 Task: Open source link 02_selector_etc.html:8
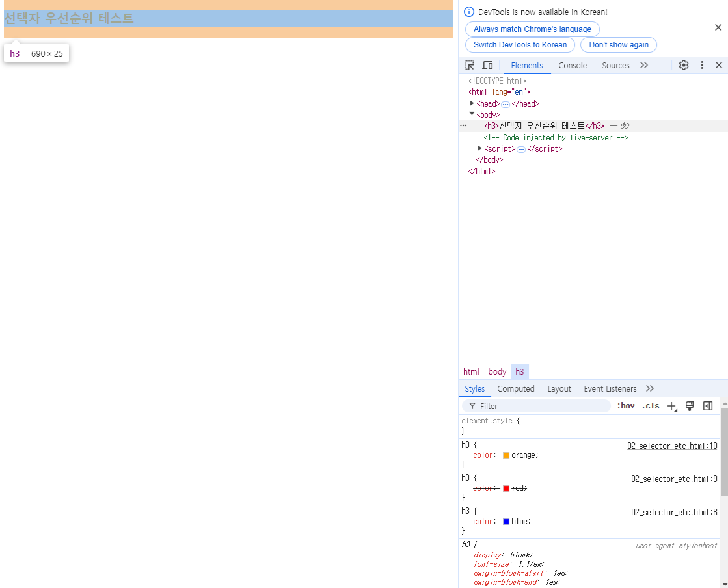click(x=674, y=513)
